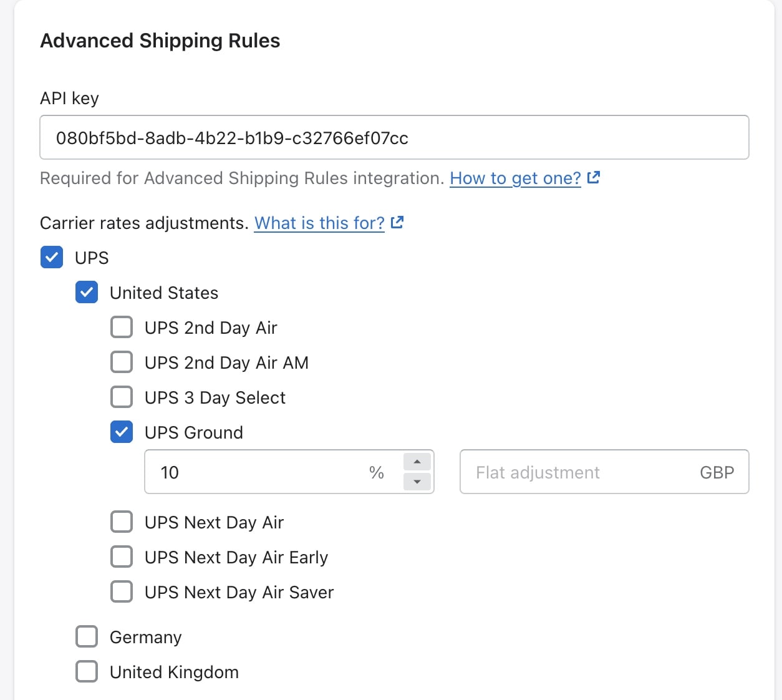Open the "What is this for?" link

[x=319, y=223]
